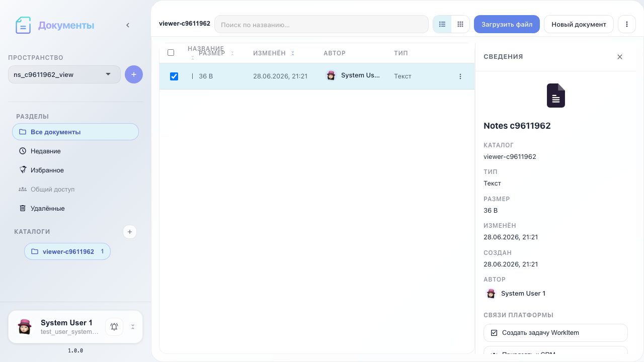Collapse the sidebar with the chevron arrow
This screenshot has width=644, height=362.
[128, 25]
